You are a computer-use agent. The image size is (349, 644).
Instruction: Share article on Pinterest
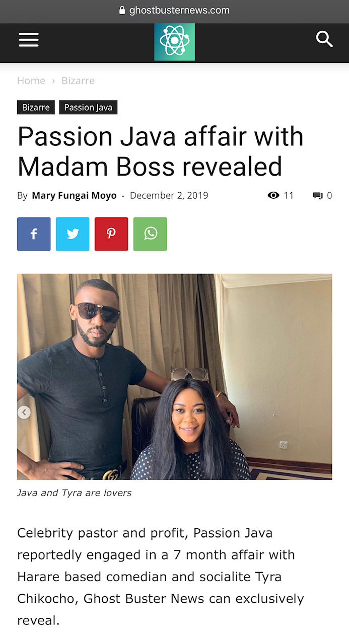pyautogui.click(x=111, y=234)
